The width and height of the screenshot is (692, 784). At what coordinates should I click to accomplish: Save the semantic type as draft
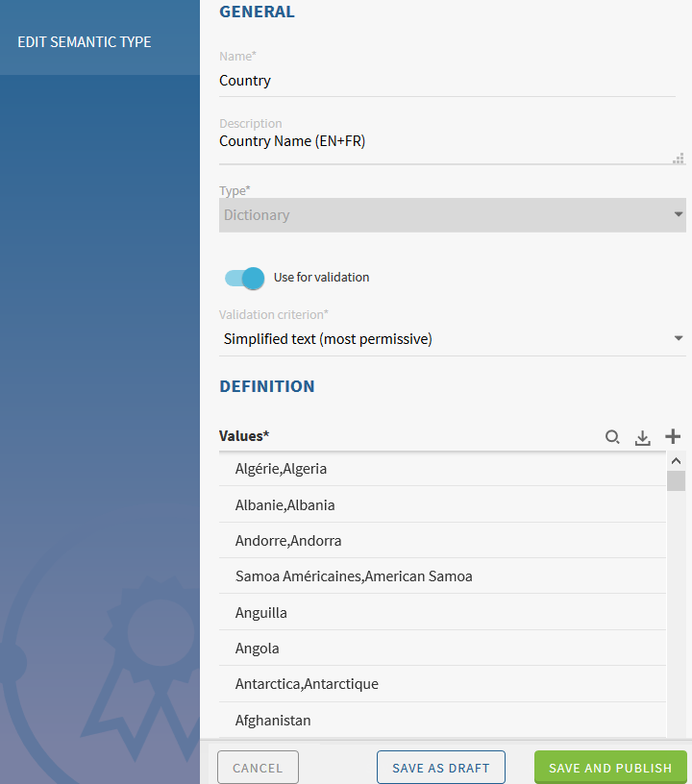click(441, 768)
